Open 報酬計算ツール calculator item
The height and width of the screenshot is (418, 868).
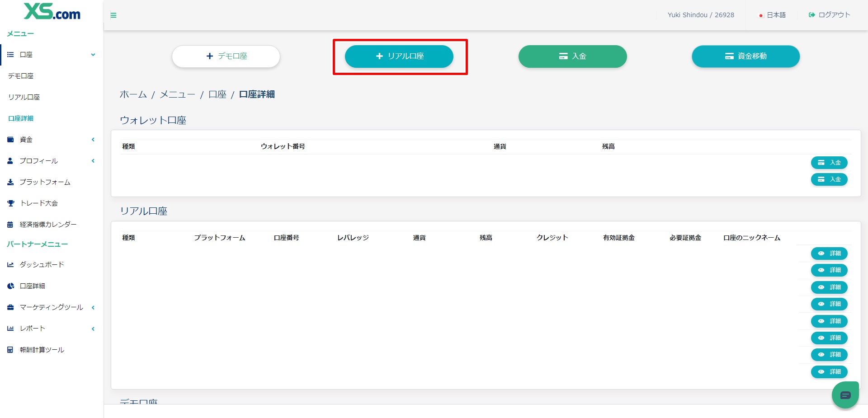pos(10,350)
